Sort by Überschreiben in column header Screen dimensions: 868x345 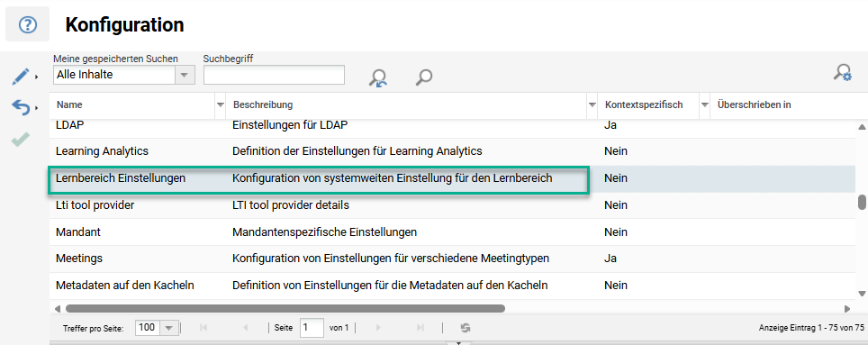coord(754,105)
